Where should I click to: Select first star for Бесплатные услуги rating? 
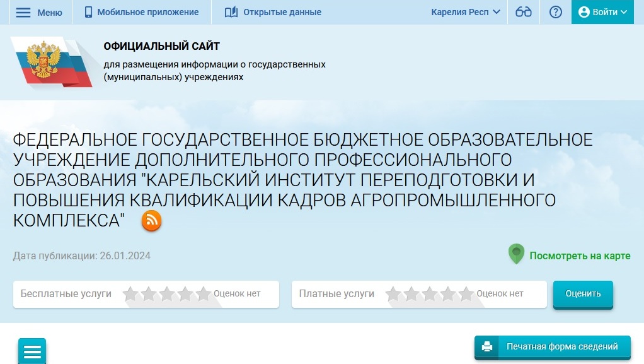pyautogui.click(x=130, y=294)
